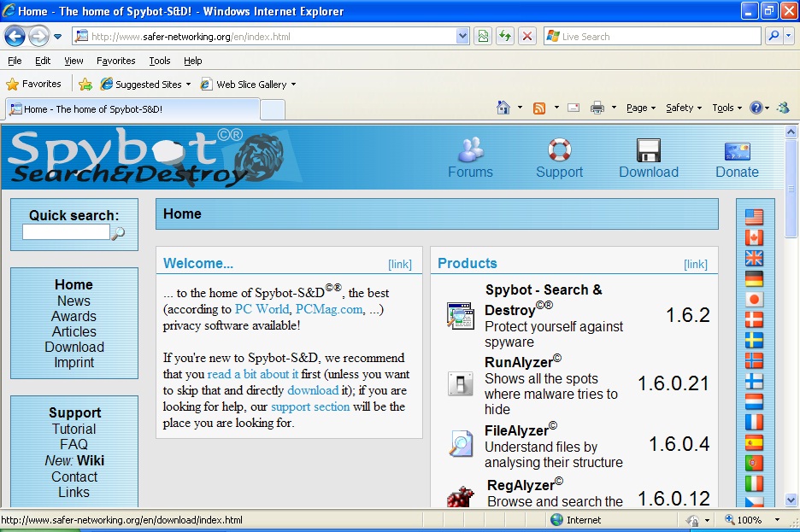Click the blue Help question mark icon

pos(756,108)
